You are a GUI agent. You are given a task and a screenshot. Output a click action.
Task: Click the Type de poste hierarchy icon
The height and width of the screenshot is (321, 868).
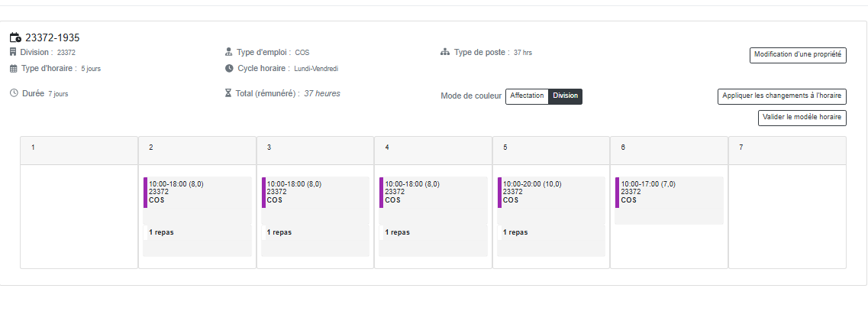[x=445, y=52]
